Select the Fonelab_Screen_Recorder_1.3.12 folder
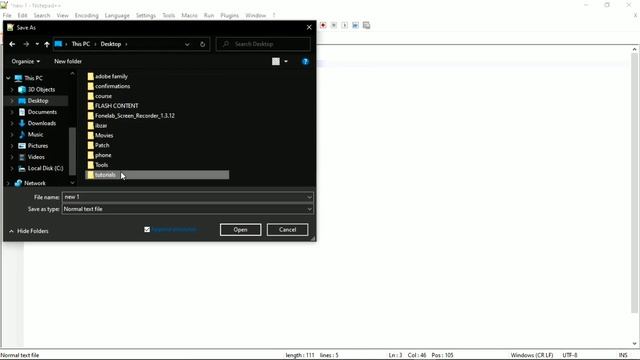This screenshot has height=360, width=640. pyautogui.click(x=135, y=116)
